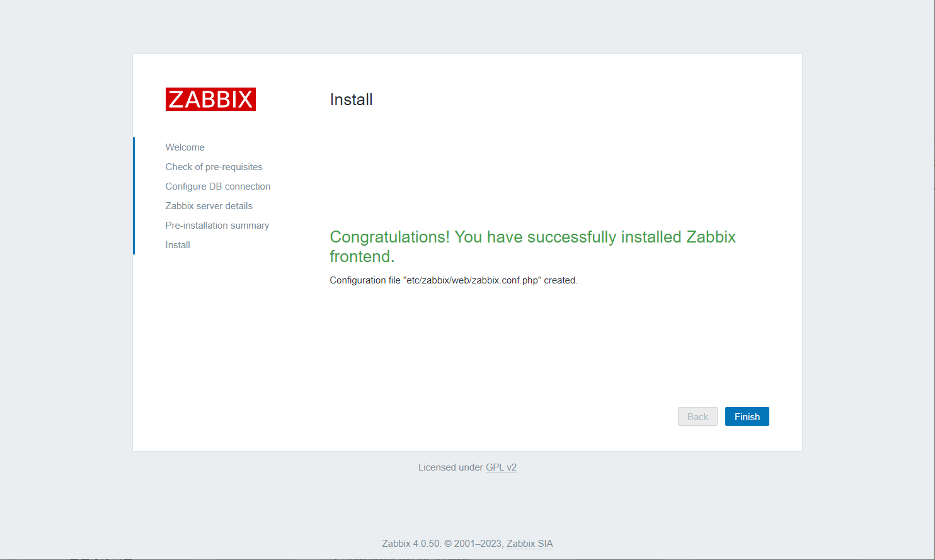Go to Check of pre-requisites step
Viewport: 935px width, 560px height.
pyautogui.click(x=214, y=167)
